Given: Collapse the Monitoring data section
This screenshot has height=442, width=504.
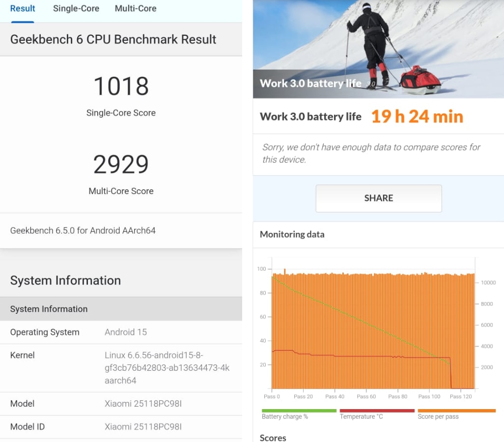Looking at the screenshot, I should [292, 234].
